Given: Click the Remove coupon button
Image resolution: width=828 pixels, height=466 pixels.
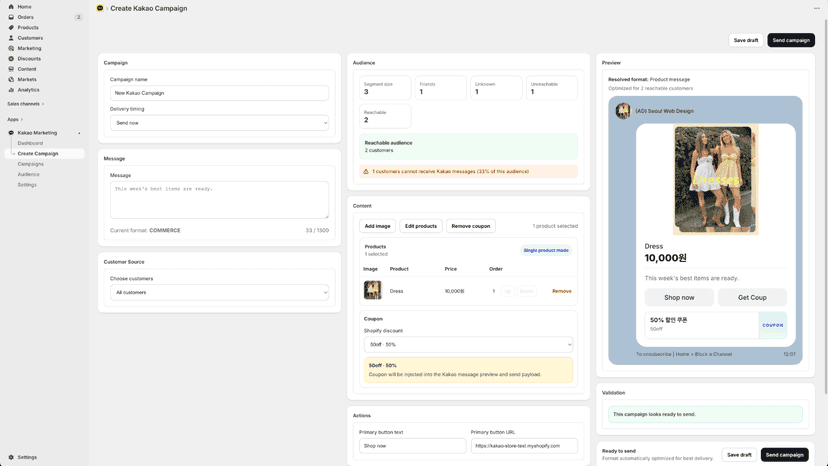Looking at the screenshot, I should (x=471, y=226).
